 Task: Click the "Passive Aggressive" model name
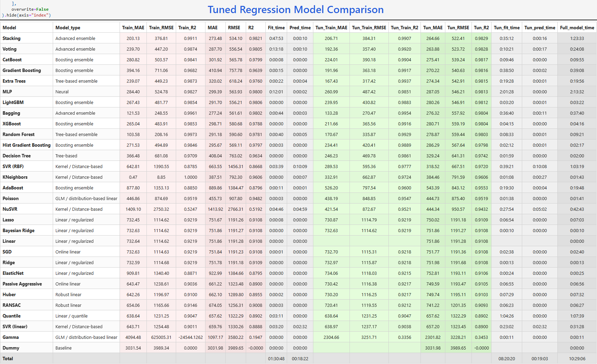click(x=22, y=284)
